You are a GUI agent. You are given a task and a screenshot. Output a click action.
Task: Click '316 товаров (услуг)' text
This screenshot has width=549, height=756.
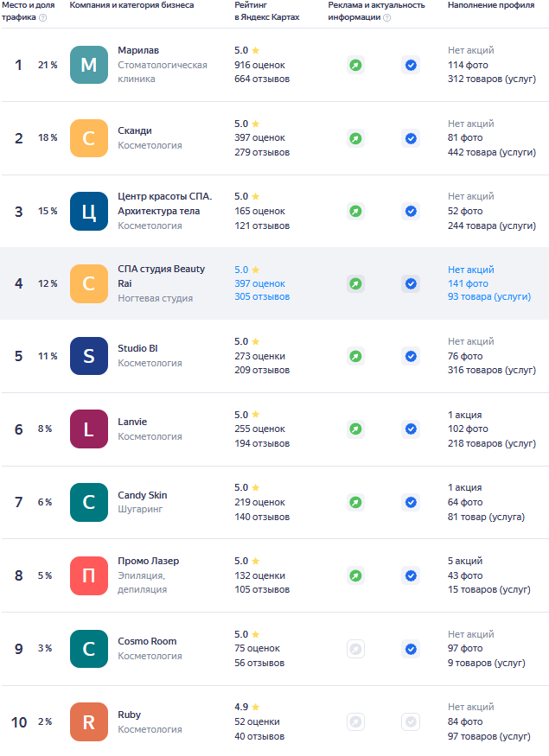(492, 370)
